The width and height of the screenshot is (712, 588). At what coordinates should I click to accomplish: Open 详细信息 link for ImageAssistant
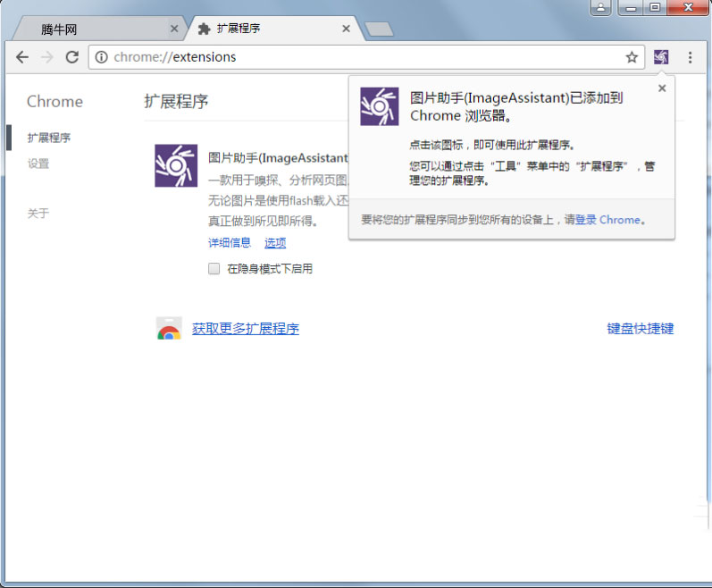[230, 243]
